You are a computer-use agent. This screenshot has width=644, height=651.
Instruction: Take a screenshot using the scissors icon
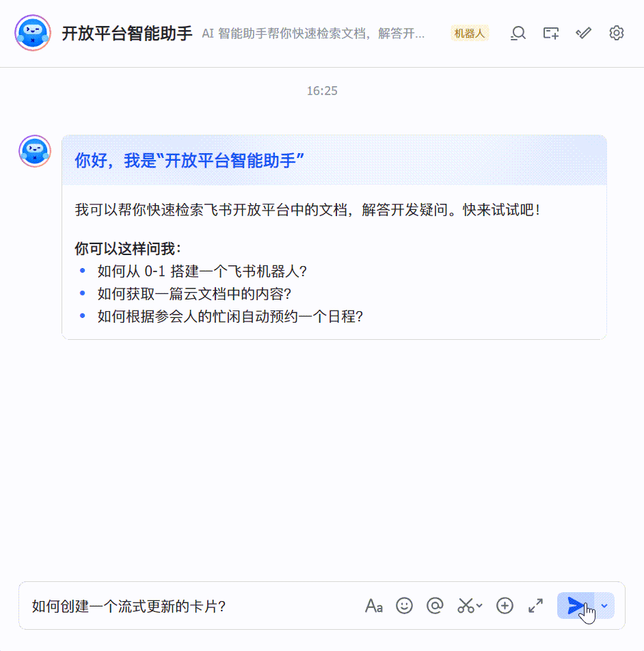466,606
